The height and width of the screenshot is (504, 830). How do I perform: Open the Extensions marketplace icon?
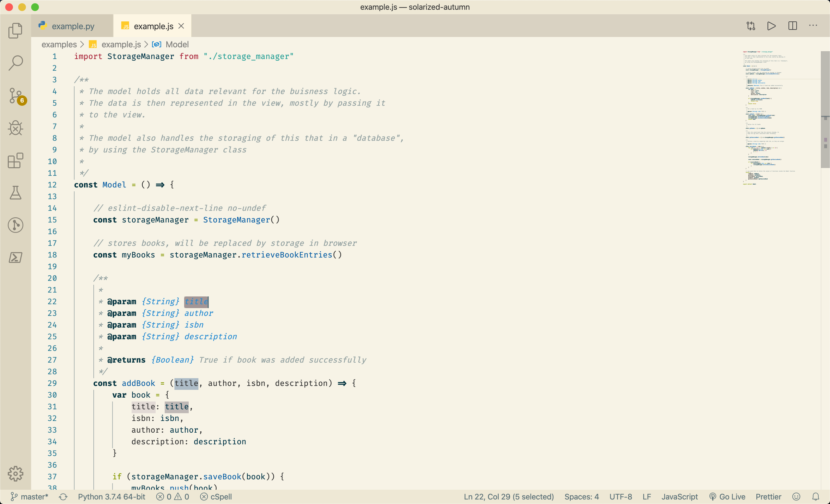15,160
